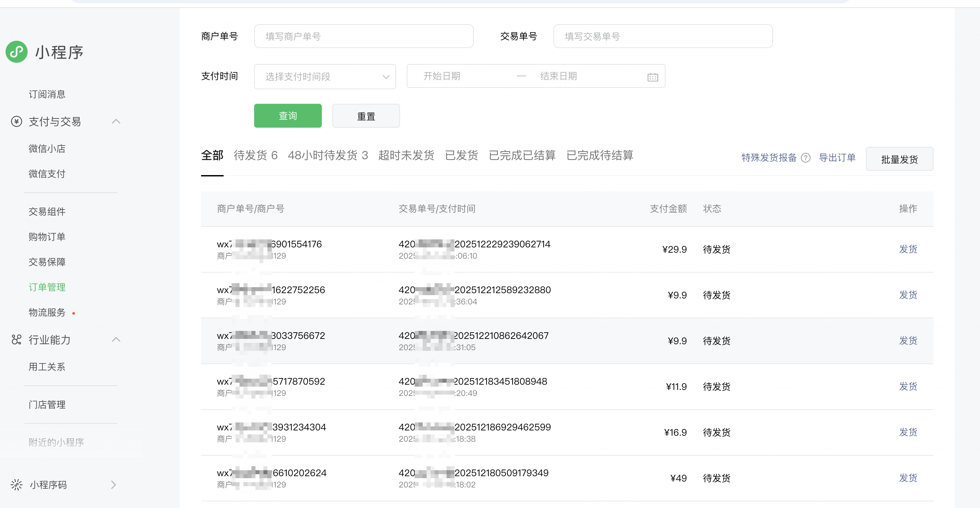The width and height of the screenshot is (980, 508).
Task: Open 物流服务 in sidebar
Action: tap(47, 313)
